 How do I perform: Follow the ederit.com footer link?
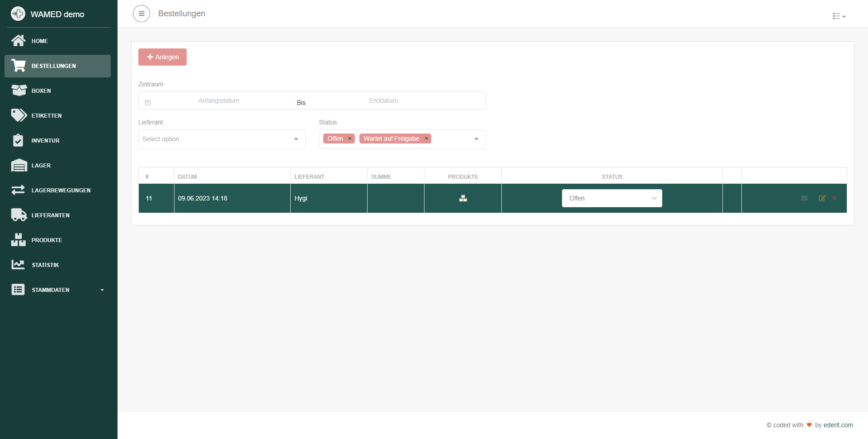pyautogui.click(x=838, y=425)
